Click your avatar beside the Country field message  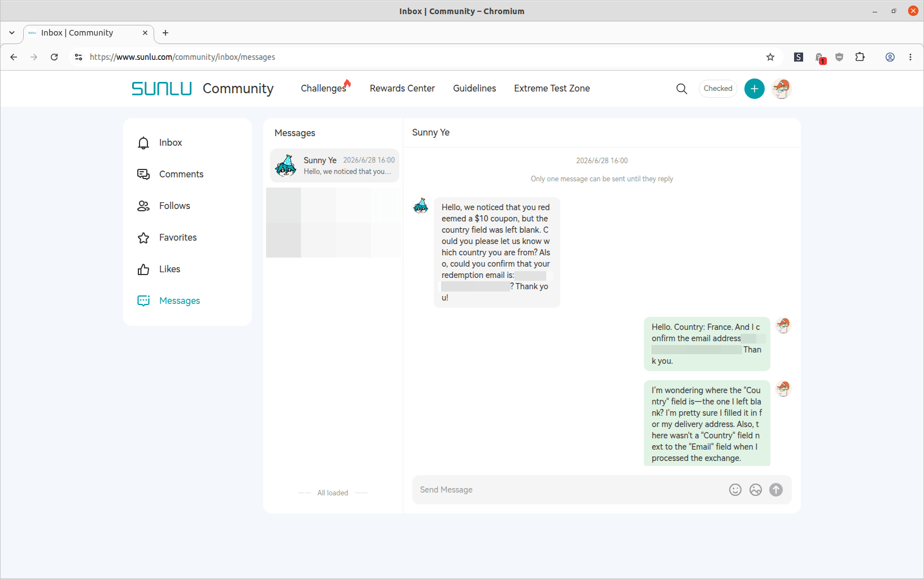783,389
